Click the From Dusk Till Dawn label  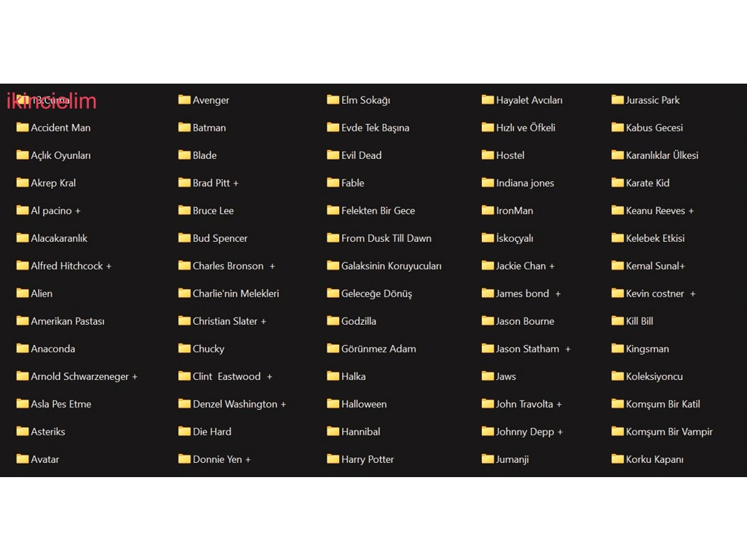(386, 238)
